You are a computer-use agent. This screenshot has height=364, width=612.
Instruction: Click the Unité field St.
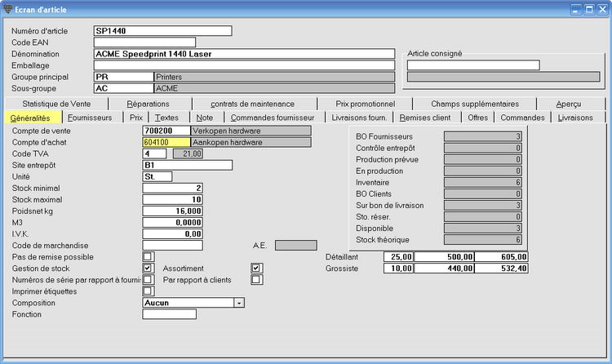(x=157, y=176)
